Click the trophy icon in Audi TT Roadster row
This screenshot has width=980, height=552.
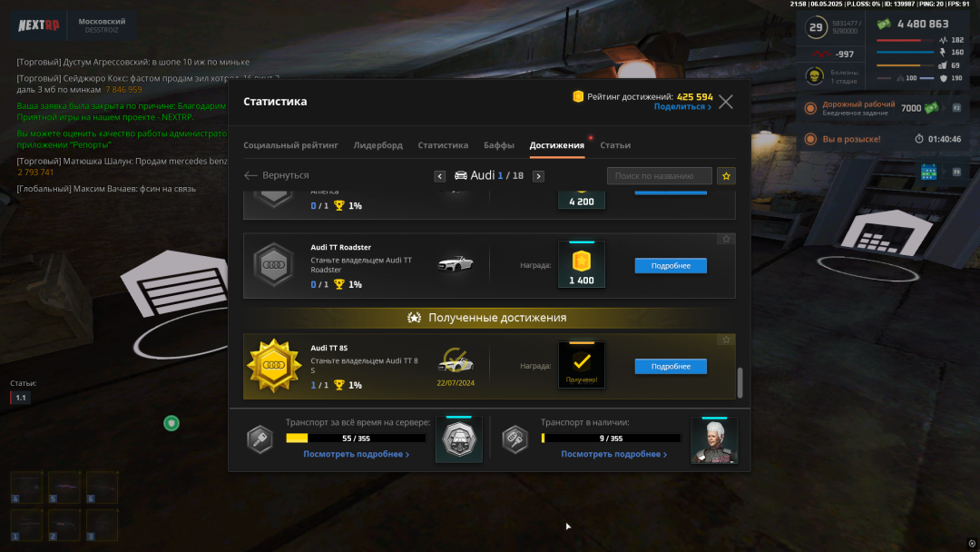coord(338,284)
